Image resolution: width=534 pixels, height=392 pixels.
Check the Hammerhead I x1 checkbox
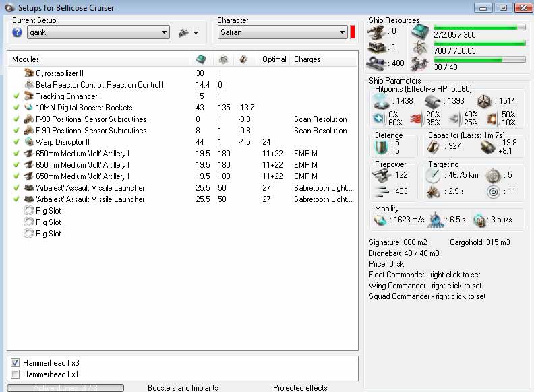click(16, 374)
